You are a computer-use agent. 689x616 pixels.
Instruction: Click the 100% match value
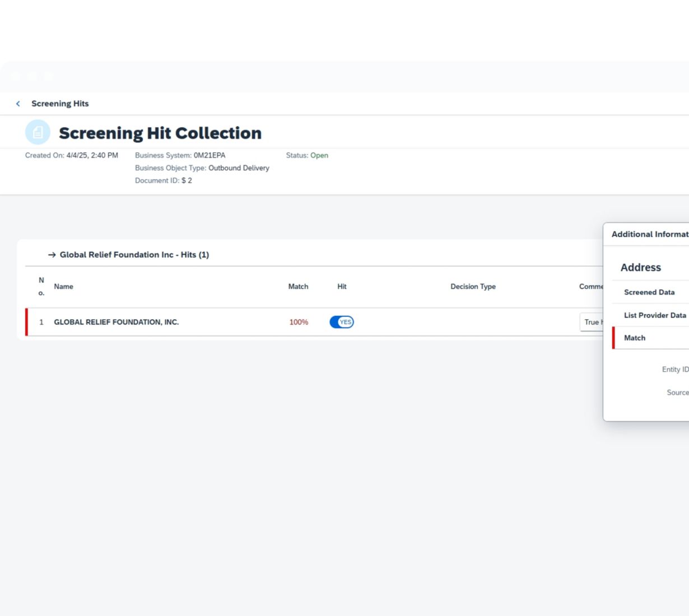tap(299, 322)
